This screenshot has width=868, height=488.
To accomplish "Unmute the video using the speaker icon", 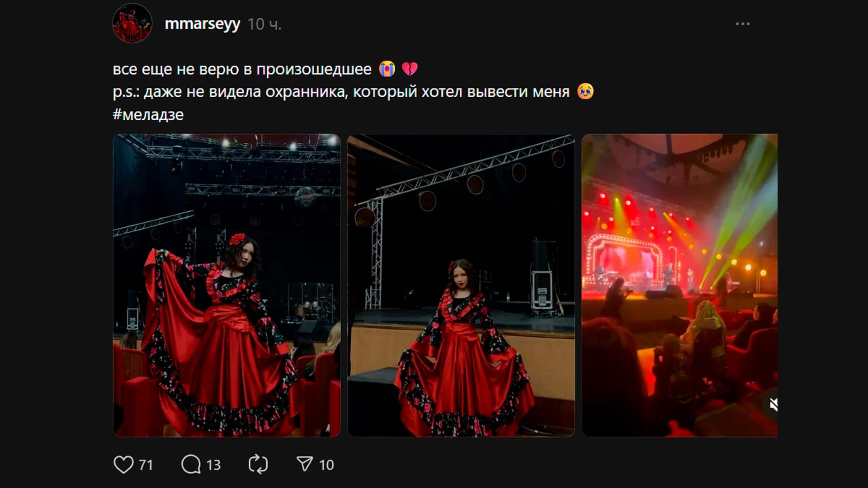I will click(773, 404).
